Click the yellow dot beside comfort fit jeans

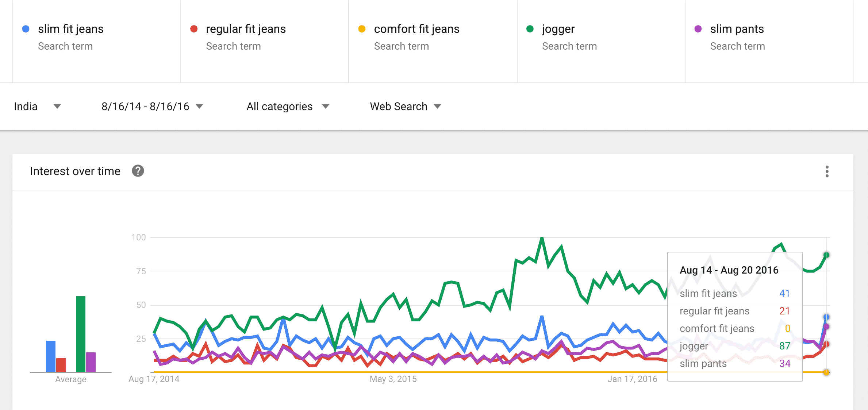click(362, 29)
